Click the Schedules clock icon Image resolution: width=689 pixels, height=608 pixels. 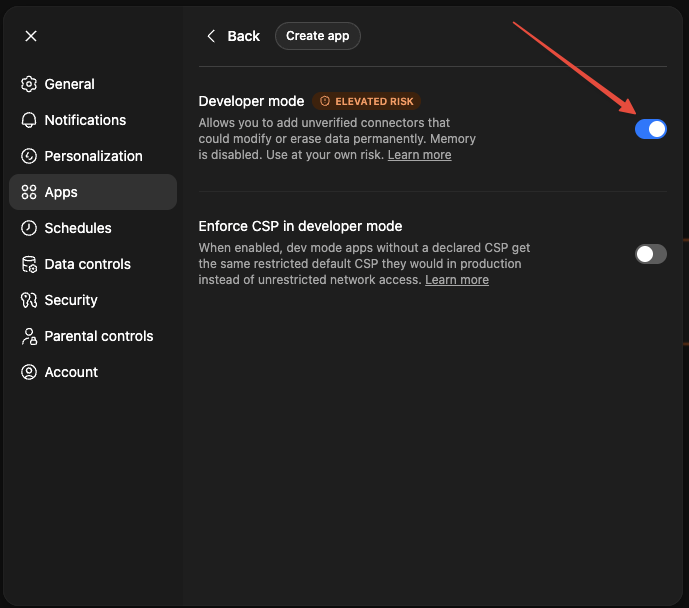[29, 228]
